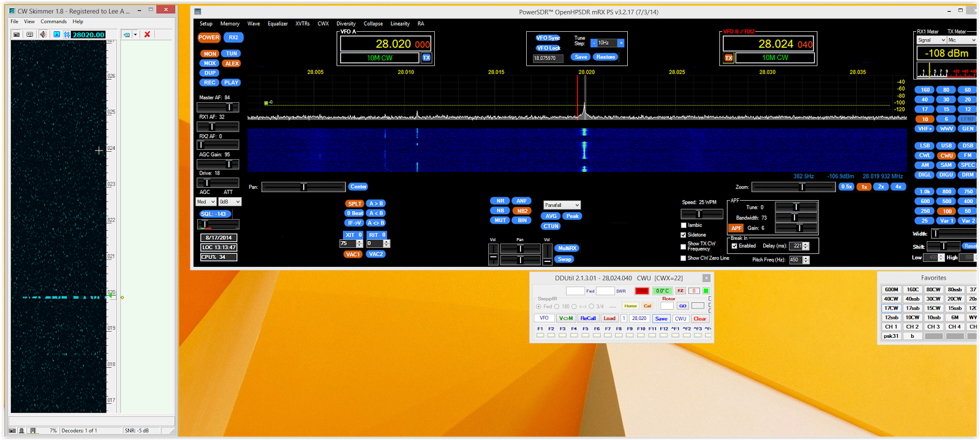The height and width of the screenshot is (440, 980).
Task: Click the VFO Sync button
Action: [548, 38]
